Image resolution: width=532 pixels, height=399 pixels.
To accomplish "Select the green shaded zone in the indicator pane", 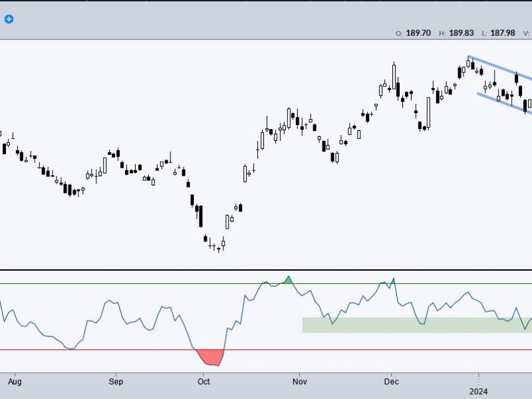I will point(417,325).
